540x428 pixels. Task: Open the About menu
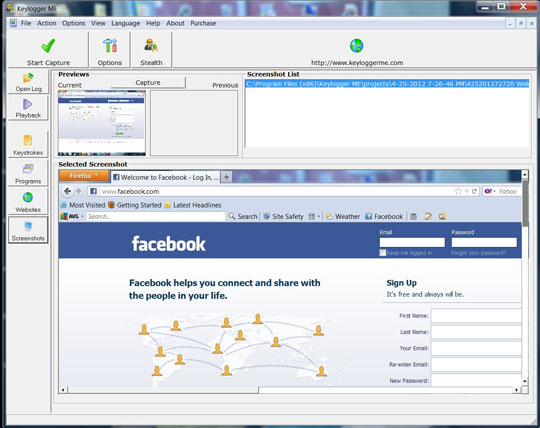pyautogui.click(x=175, y=23)
